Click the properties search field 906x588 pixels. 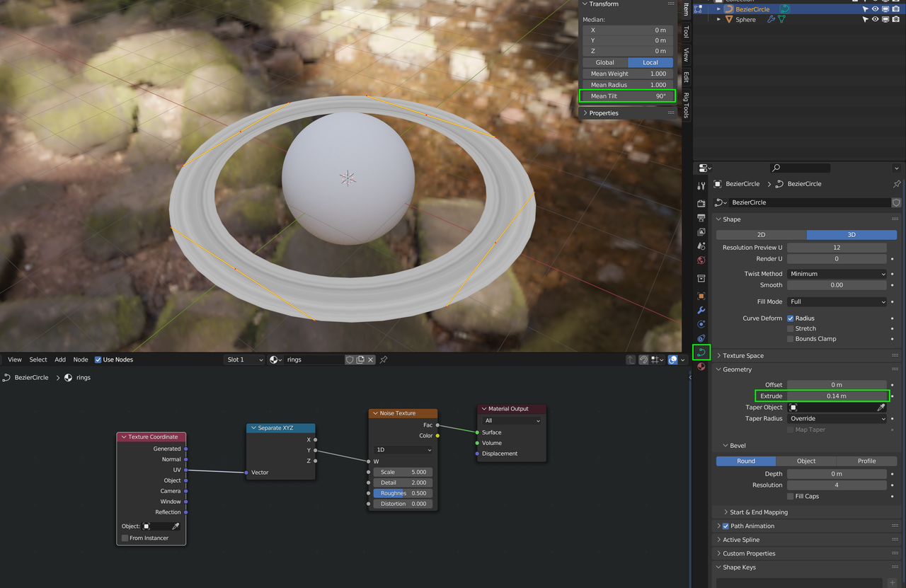pyautogui.click(x=800, y=168)
